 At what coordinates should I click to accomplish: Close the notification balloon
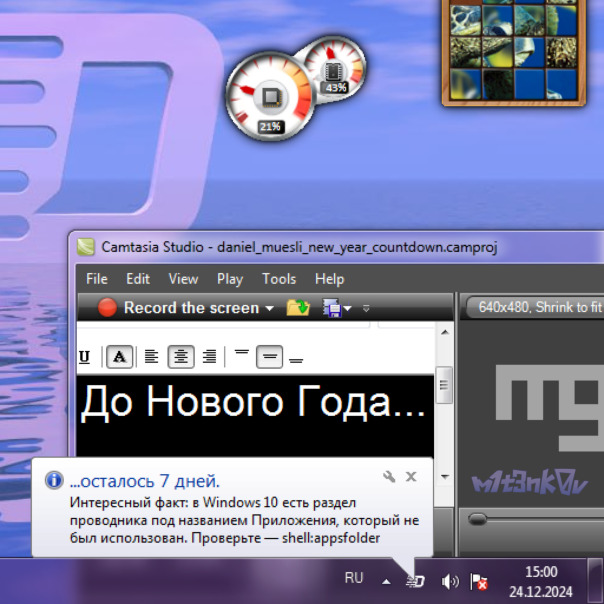411,477
